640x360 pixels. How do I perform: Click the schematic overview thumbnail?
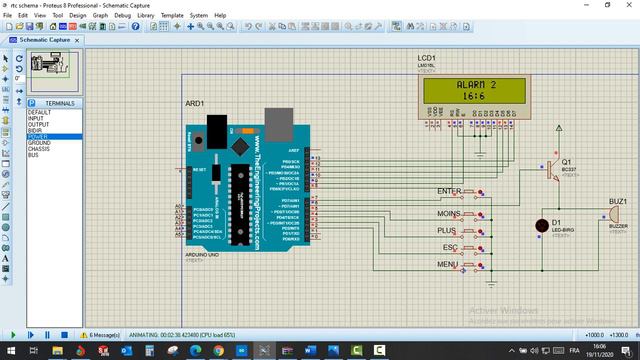click(55, 71)
